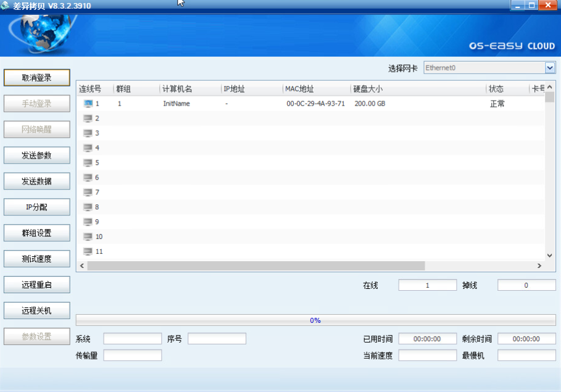Click the 远程重启 button
561x392 pixels.
(x=37, y=285)
